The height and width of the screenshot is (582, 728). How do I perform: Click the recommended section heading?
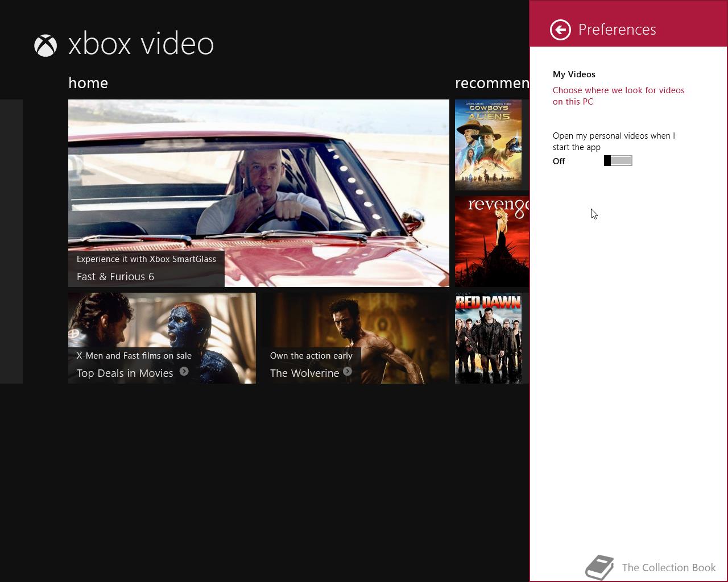click(x=492, y=83)
